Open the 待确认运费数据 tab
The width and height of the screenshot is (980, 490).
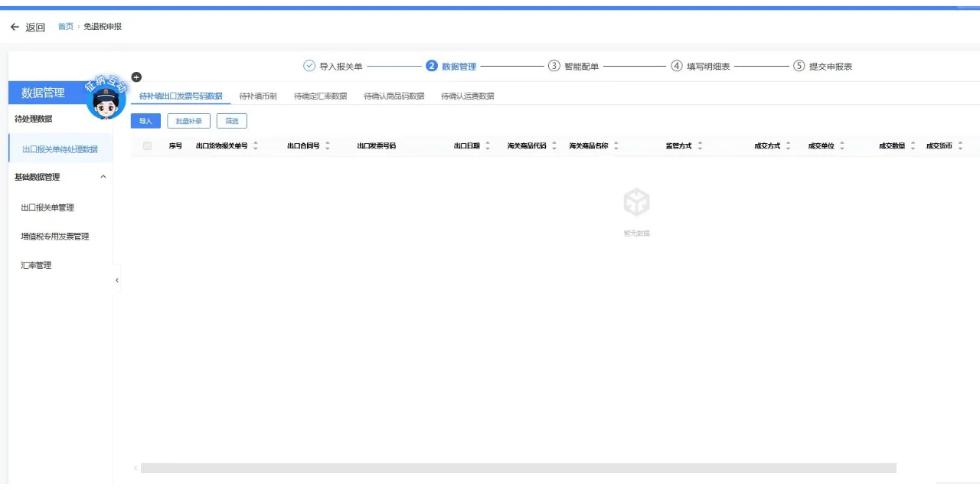point(467,96)
